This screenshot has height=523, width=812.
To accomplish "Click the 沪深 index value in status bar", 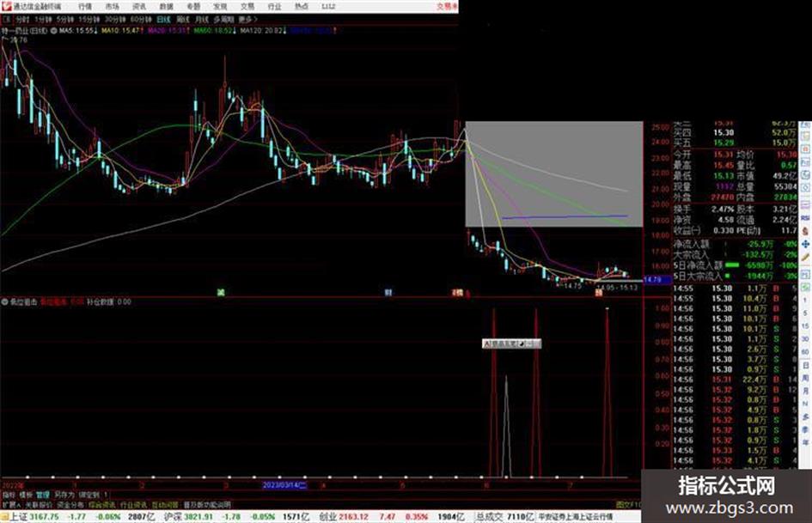I will pos(198,517).
